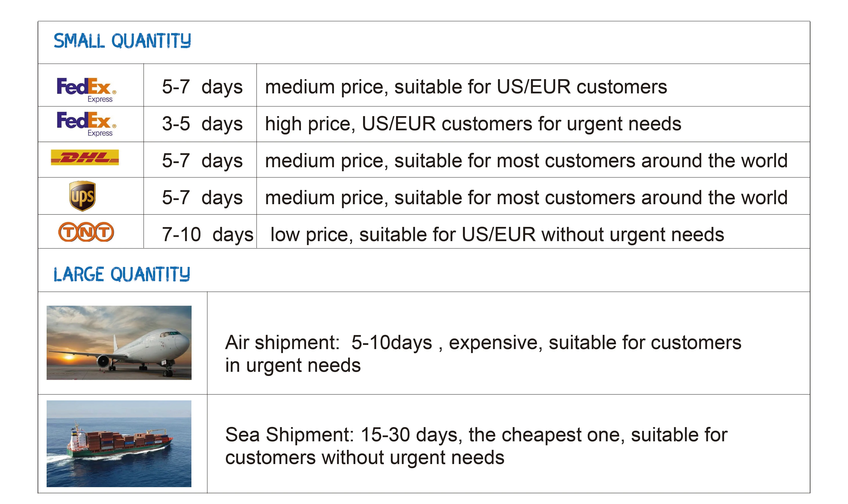
Task: Click the "7-10 days" delivery time cell
Action: (207, 234)
